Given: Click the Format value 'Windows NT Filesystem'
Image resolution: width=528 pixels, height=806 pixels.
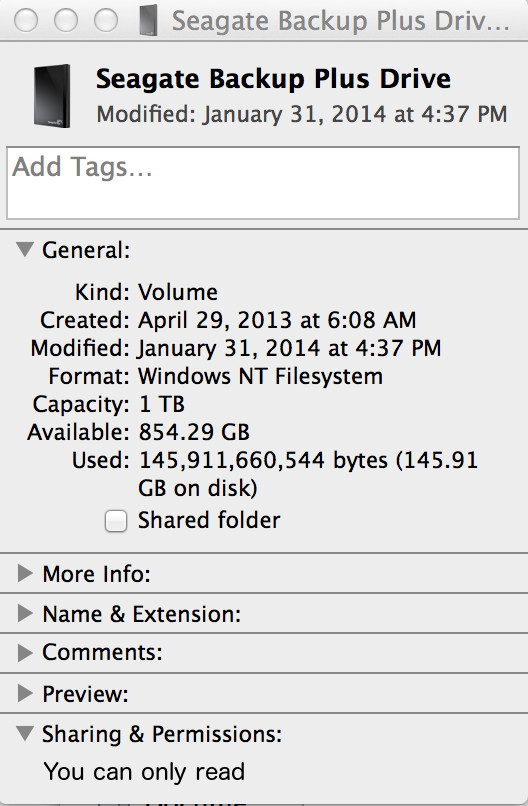Looking at the screenshot, I should (261, 376).
